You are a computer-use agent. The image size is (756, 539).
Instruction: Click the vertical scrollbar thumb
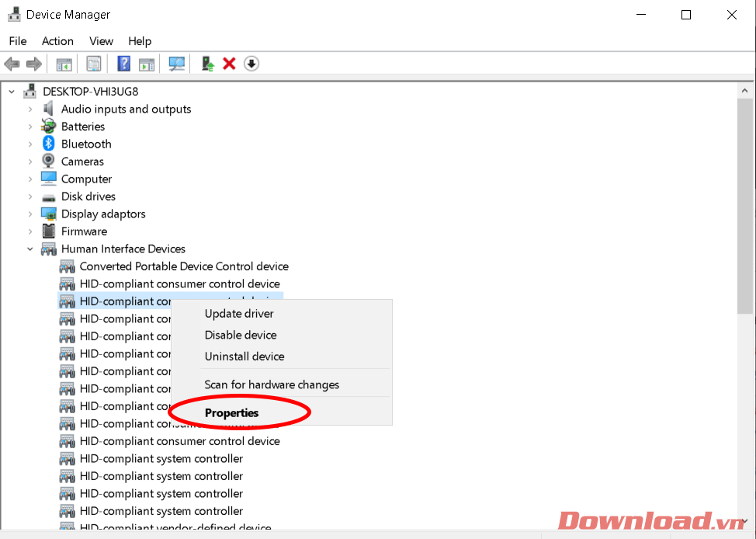click(x=745, y=206)
